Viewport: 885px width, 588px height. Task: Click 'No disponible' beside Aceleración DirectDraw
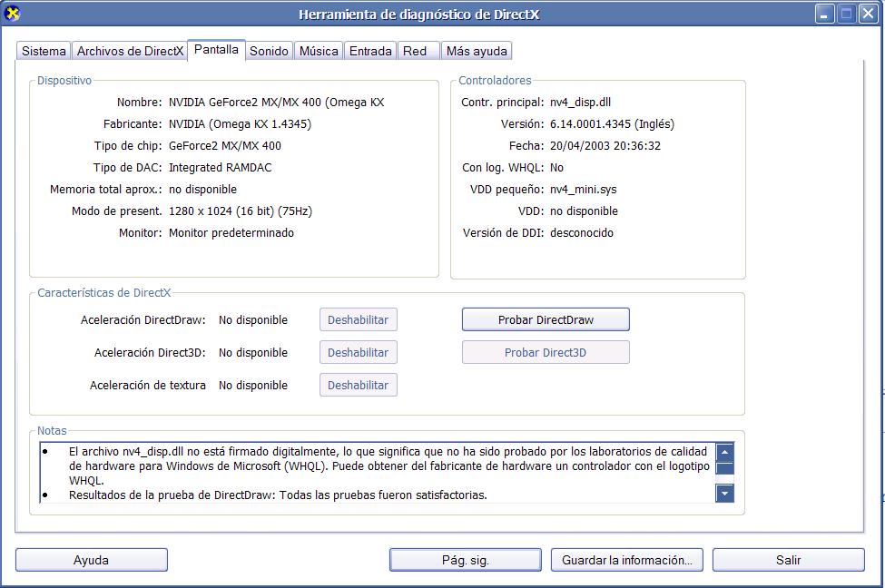(x=253, y=320)
